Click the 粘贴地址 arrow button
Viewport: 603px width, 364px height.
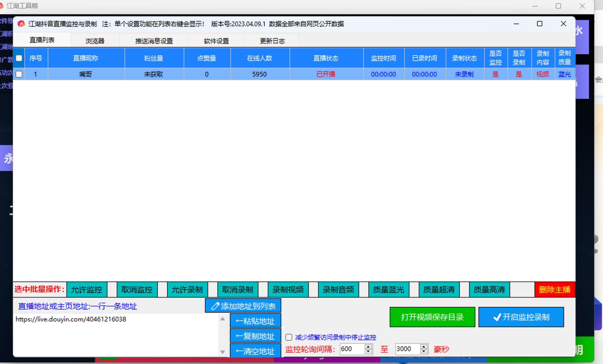point(255,321)
